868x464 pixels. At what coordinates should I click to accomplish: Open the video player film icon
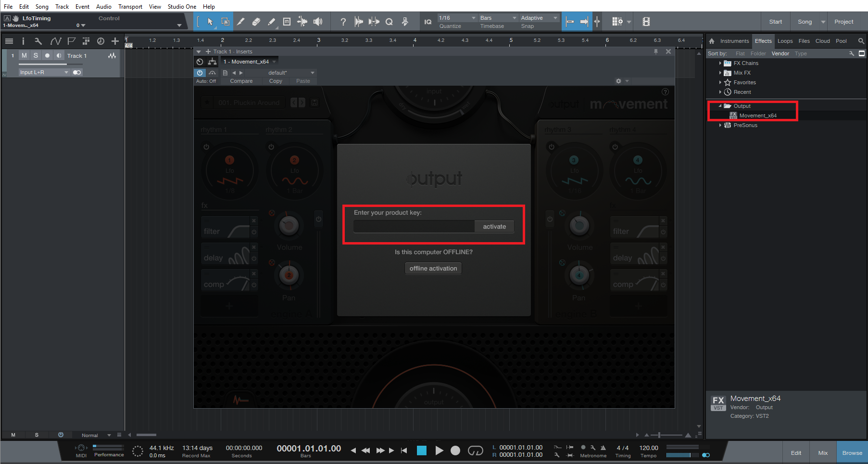[646, 22]
